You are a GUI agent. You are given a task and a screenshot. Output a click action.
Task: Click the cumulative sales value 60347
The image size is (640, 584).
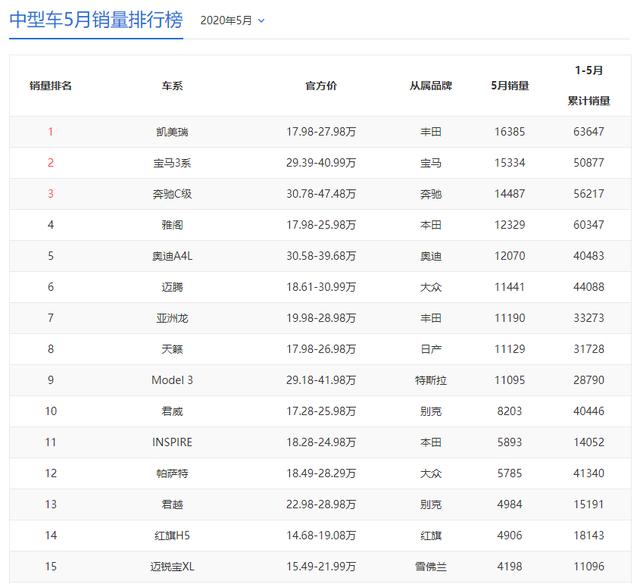pyautogui.click(x=589, y=225)
